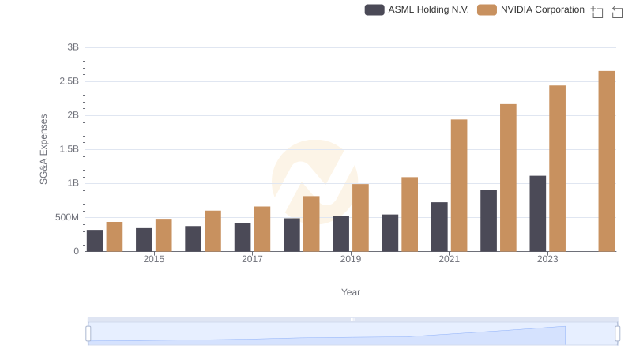The width and height of the screenshot is (632, 364).
Task: Click the 500M y-axis label
Action: click(67, 217)
